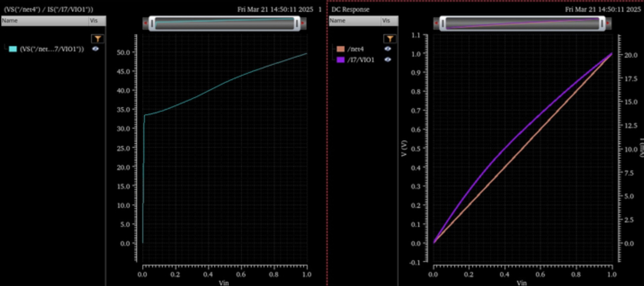Image resolution: width=644 pixels, height=286 pixels.
Task: Toggle visibility of the VS/IS ratio trace
Action: pyautogui.click(x=95, y=49)
